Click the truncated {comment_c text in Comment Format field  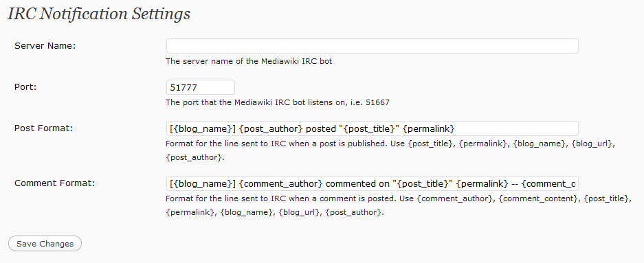click(x=548, y=183)
